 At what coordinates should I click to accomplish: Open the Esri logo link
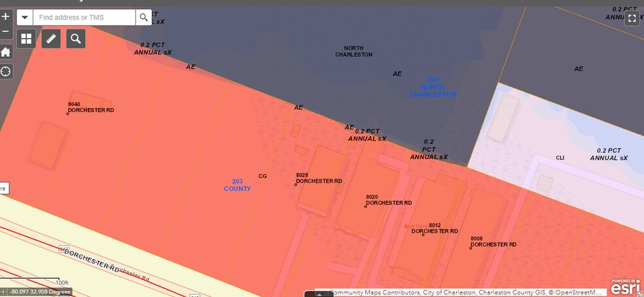point(626,287)
